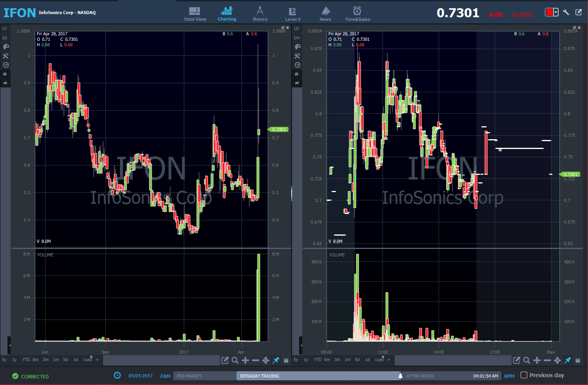The image size is (588, 385).
Task: Zoom in on the left chart
Action: coord(245,360)
